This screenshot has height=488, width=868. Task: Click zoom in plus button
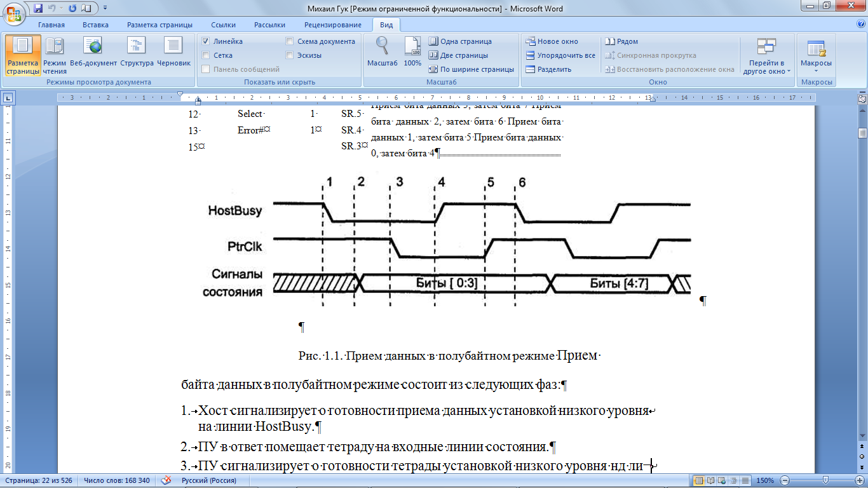pos(858,480)
